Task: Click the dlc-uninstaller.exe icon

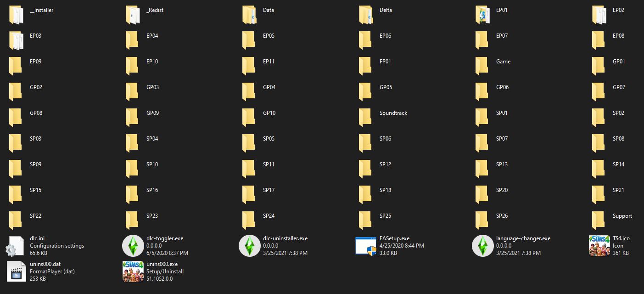Action: tap(249, 246)
